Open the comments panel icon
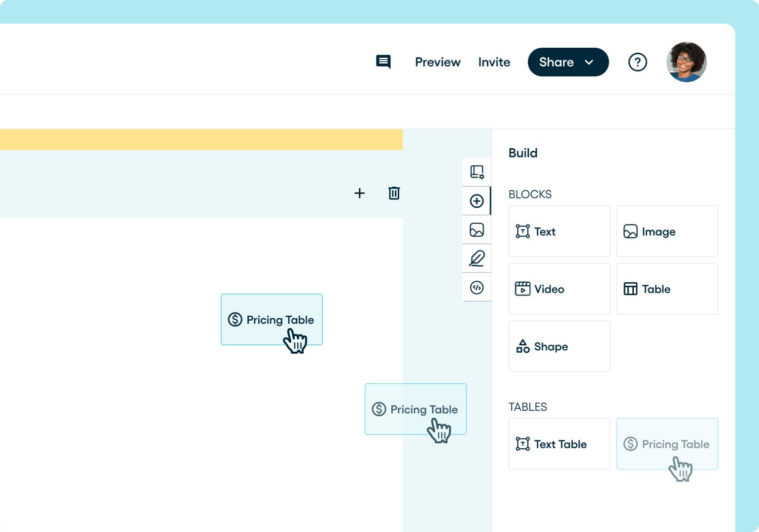The height and width of the screenshot is (532, 759). tap(383, 62)
